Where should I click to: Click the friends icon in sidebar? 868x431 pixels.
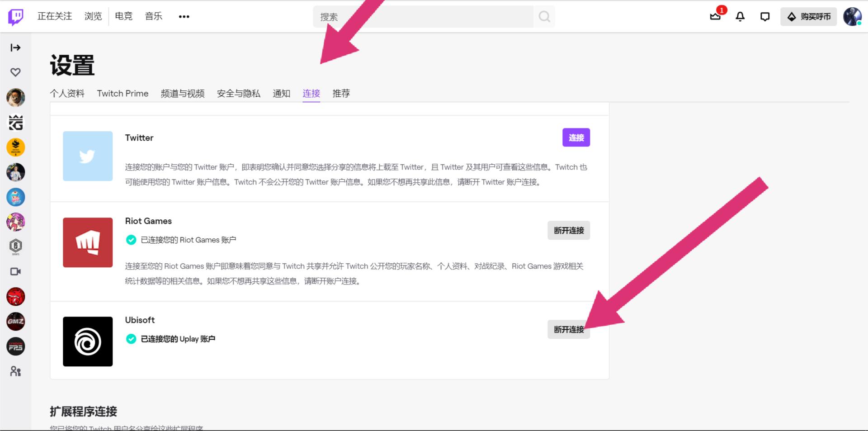tap(15, 371)
